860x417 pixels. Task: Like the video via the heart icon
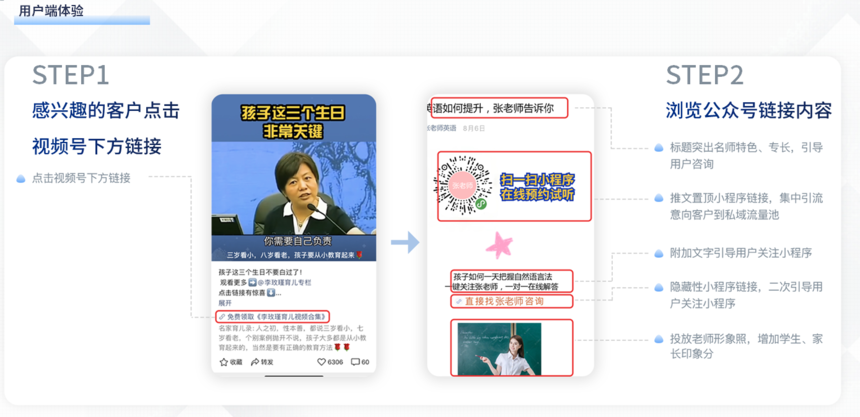click(322, 362)
